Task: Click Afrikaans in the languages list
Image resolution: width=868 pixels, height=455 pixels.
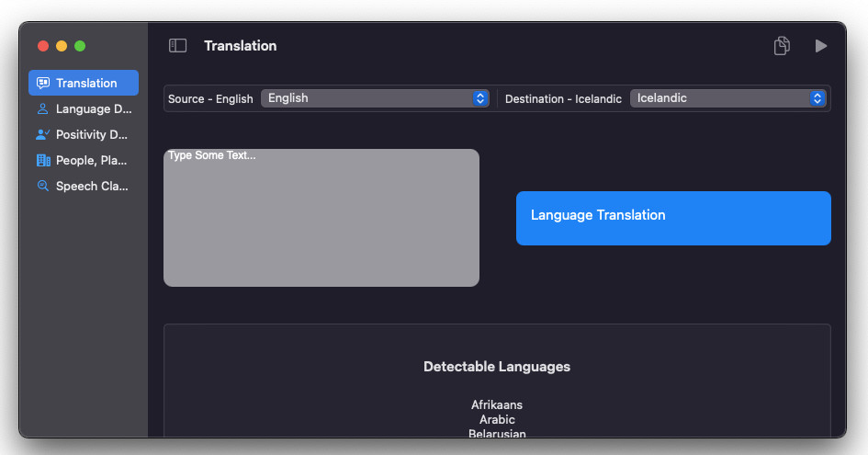Action: (497, 404)
